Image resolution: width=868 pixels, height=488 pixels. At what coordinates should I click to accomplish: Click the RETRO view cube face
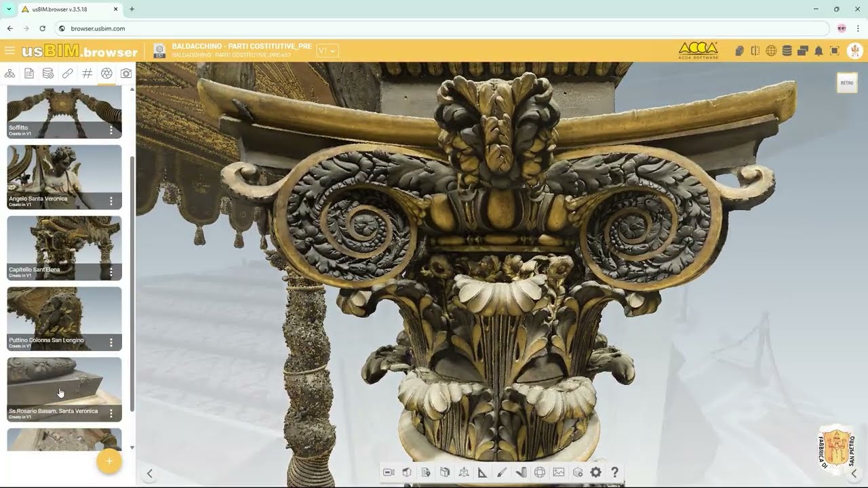coord(847,83)
